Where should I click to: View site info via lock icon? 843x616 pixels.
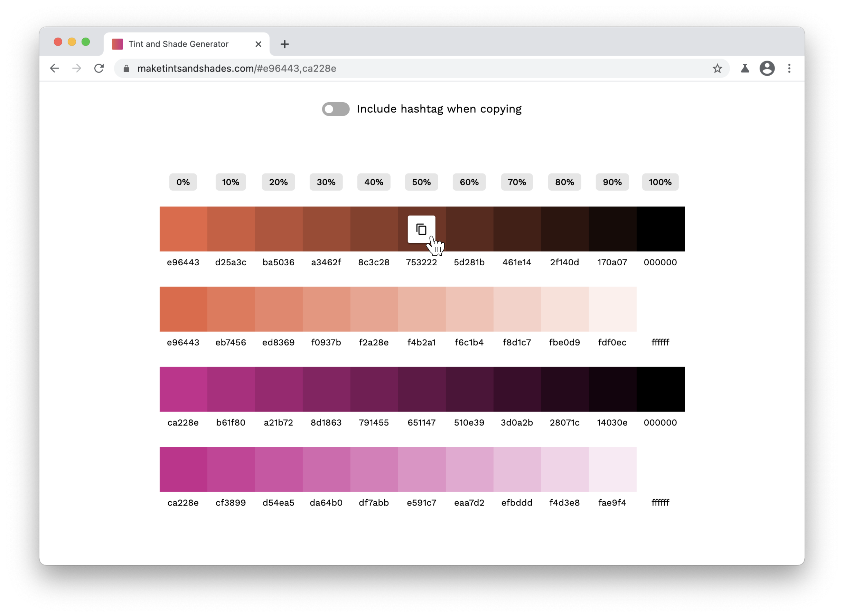pyautogui.click(x=127, y=69)
